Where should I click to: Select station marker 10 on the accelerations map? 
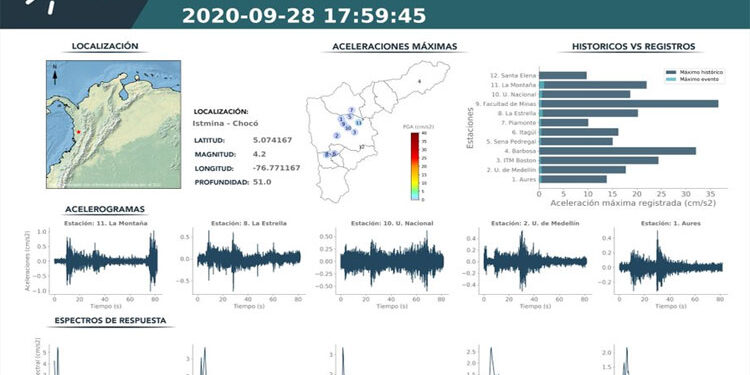[348, 128]
